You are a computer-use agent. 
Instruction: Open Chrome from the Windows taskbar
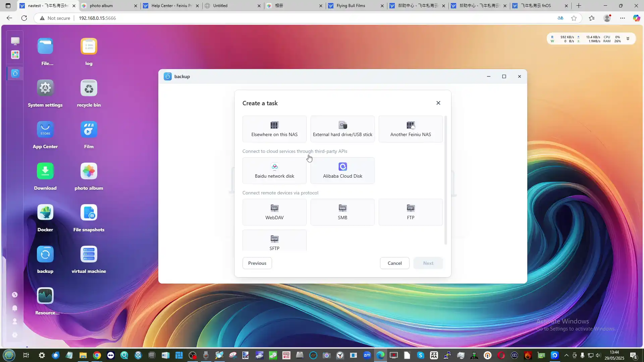click(x=97, y=355)
